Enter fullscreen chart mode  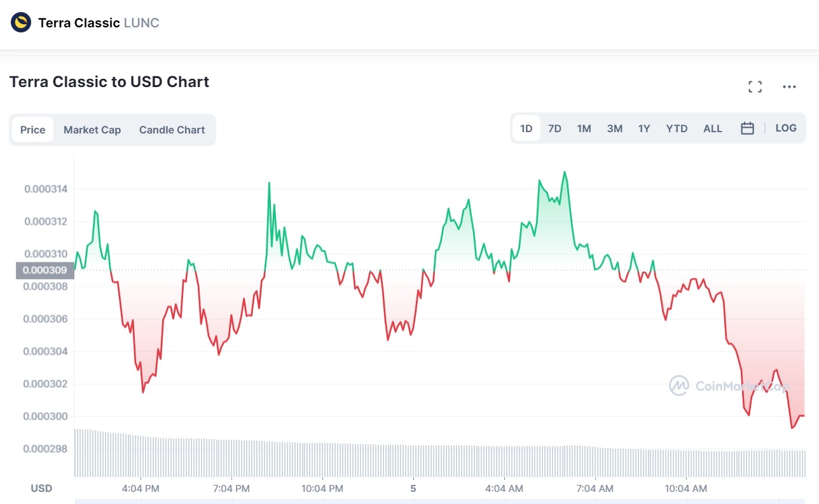pos(755,87)
